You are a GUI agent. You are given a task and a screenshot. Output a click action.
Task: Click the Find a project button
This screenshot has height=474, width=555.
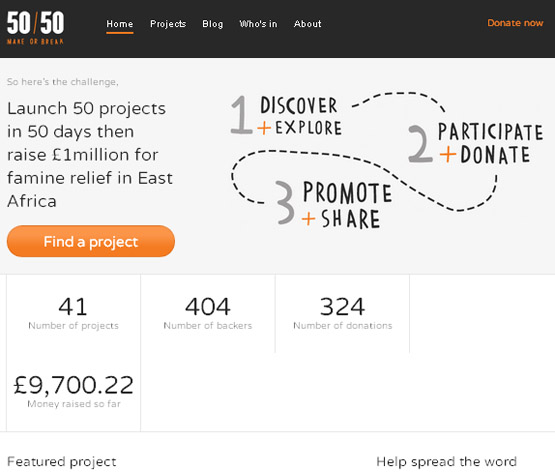[x=91, y=241]
